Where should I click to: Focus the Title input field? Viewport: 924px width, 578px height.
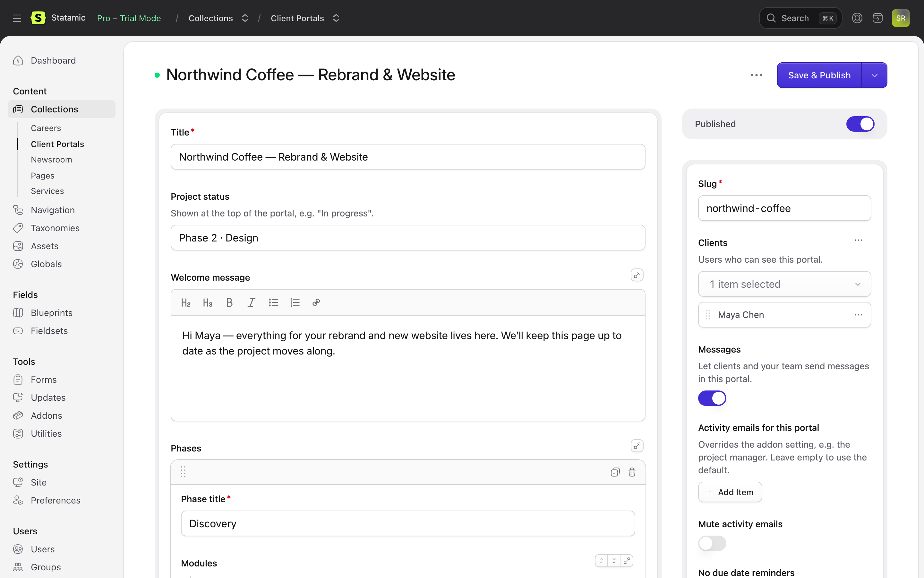[x=408, y=157]
